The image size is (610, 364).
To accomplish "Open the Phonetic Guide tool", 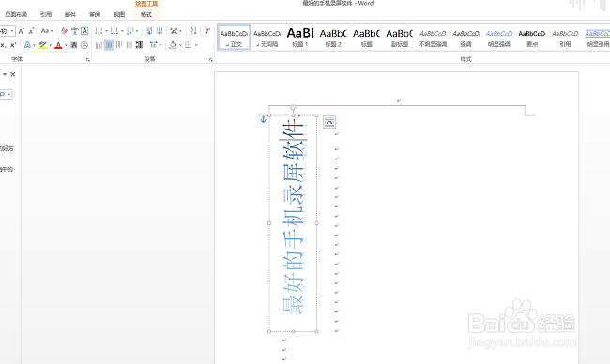I will click(x=75, y=31).
